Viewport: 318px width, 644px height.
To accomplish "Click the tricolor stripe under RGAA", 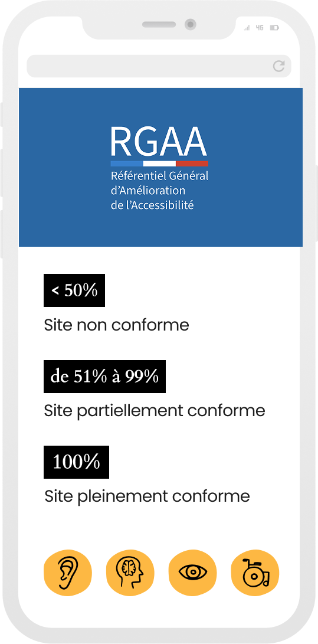I will pyautogui.click(x=159, y=164).
